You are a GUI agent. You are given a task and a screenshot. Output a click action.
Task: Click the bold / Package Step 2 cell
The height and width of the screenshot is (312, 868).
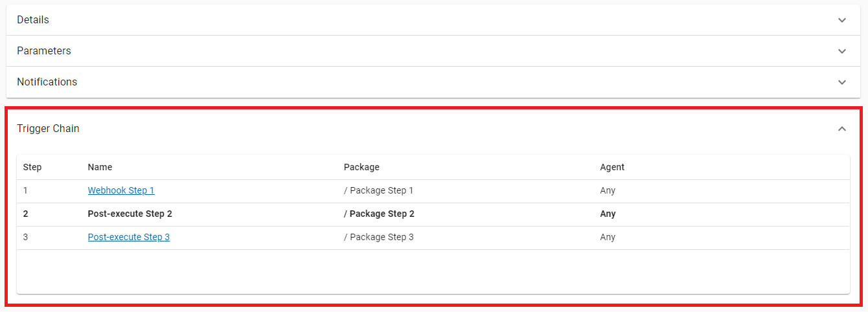coord(379,214)
